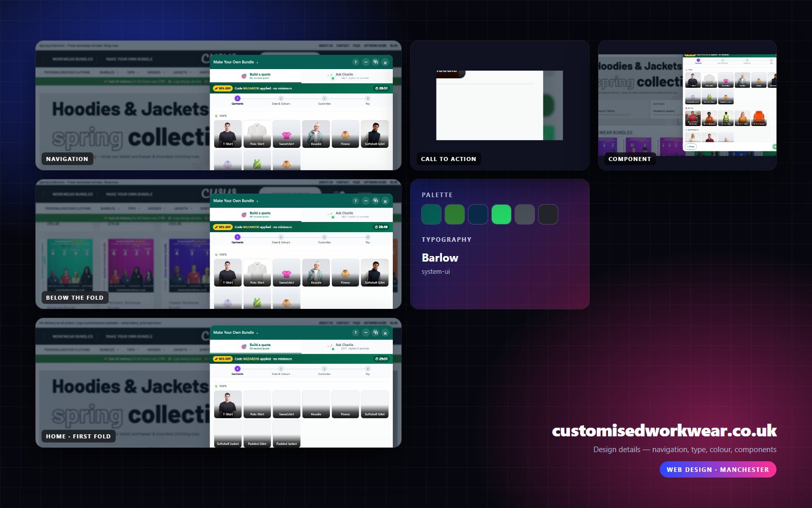The height and width of the screenshot is (508, 812).
Task: Choose Sweatshirt in Below the Fold card
Action: [287, 272]
